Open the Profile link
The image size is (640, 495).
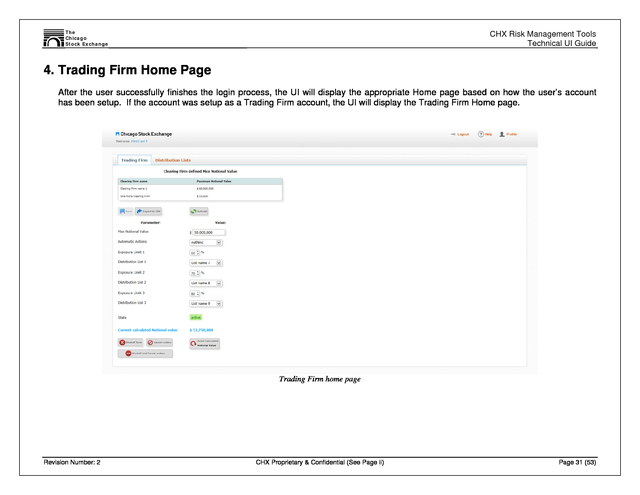point(511,134)
